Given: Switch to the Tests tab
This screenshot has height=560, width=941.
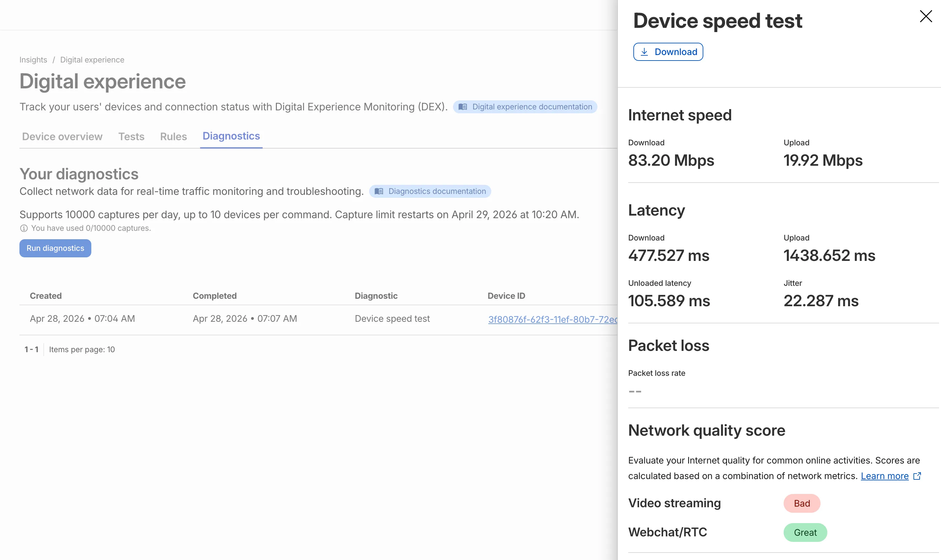Looking at the screenshot, I should coord(131,137).
